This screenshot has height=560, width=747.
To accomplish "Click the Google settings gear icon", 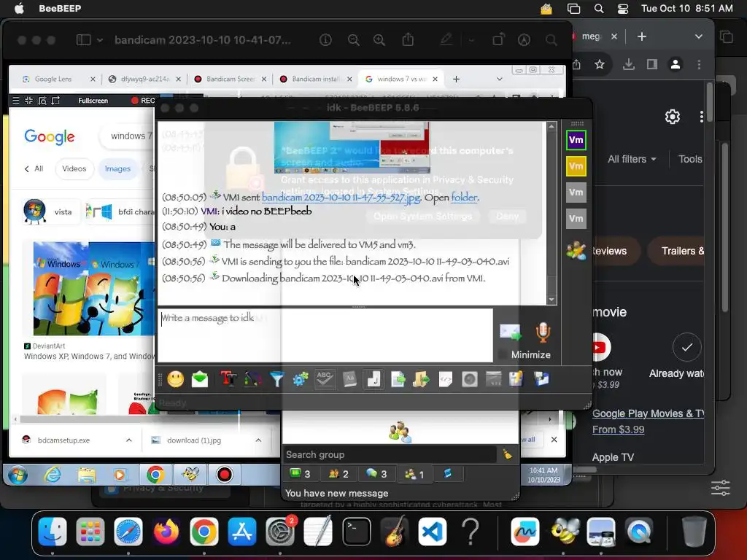I will [672, 117].
